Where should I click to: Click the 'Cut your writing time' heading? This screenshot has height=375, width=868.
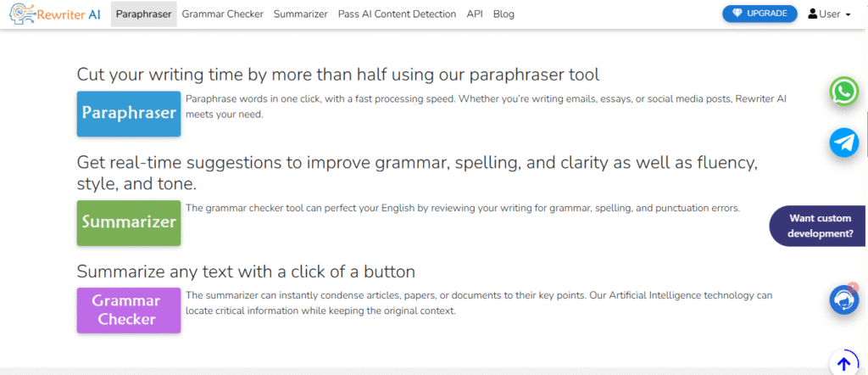coord(337,75)
